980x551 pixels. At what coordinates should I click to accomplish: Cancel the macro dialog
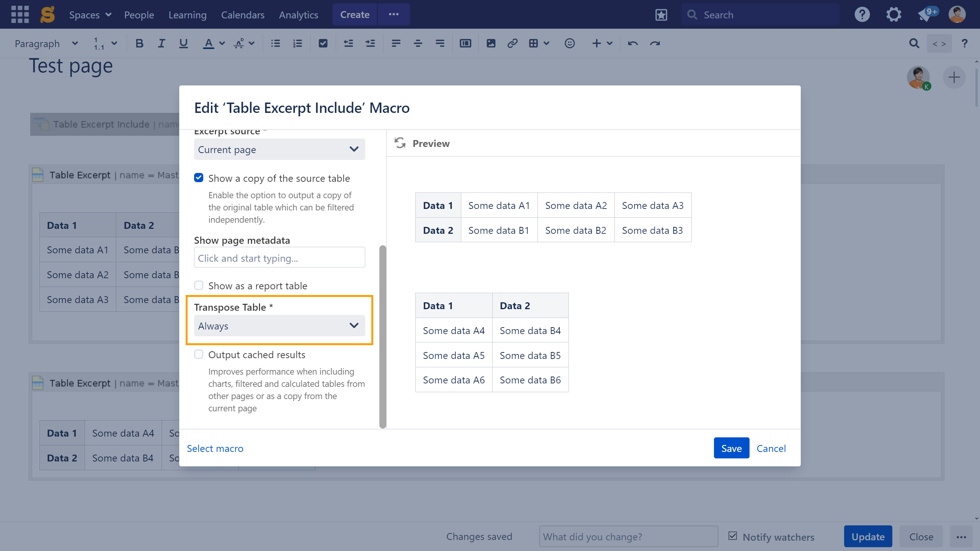coord(771,448)
